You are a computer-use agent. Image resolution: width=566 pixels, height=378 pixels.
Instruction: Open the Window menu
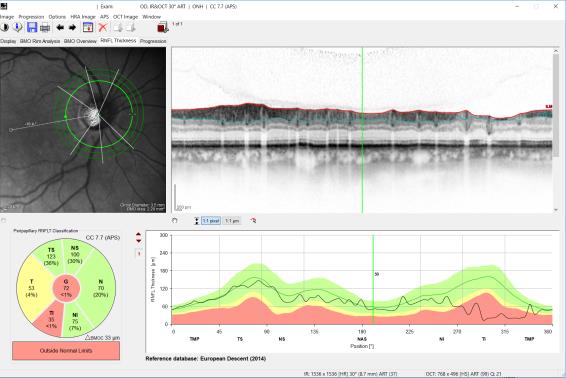click(152, 17)
